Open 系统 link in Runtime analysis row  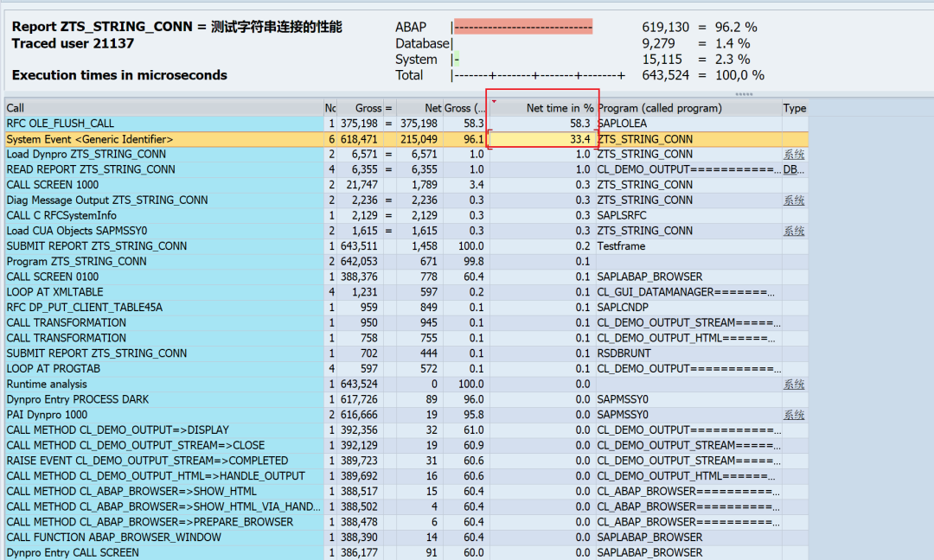794,385
